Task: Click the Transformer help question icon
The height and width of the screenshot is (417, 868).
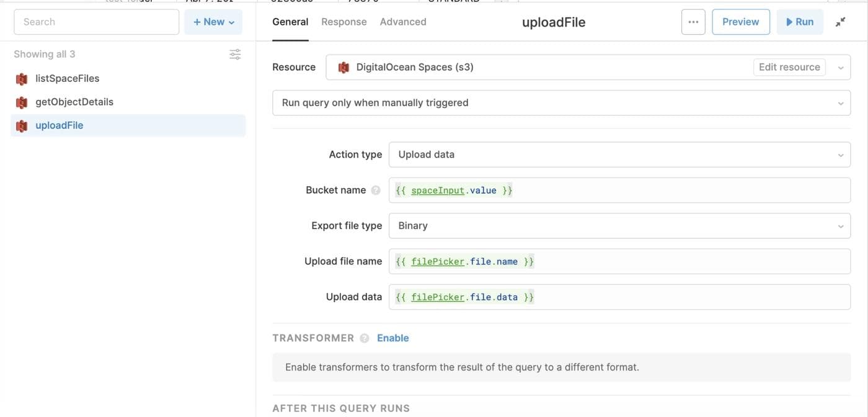Action: (365, 338)
